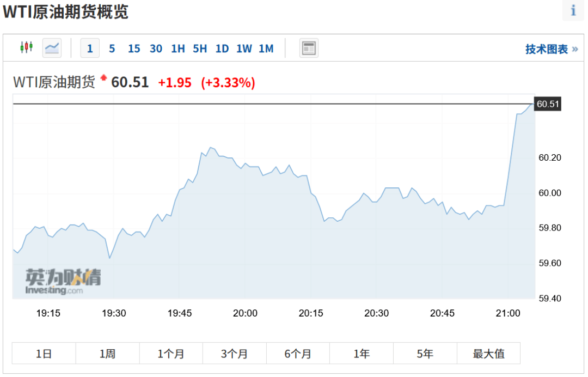Set the interval to 1W

[244, 48]
